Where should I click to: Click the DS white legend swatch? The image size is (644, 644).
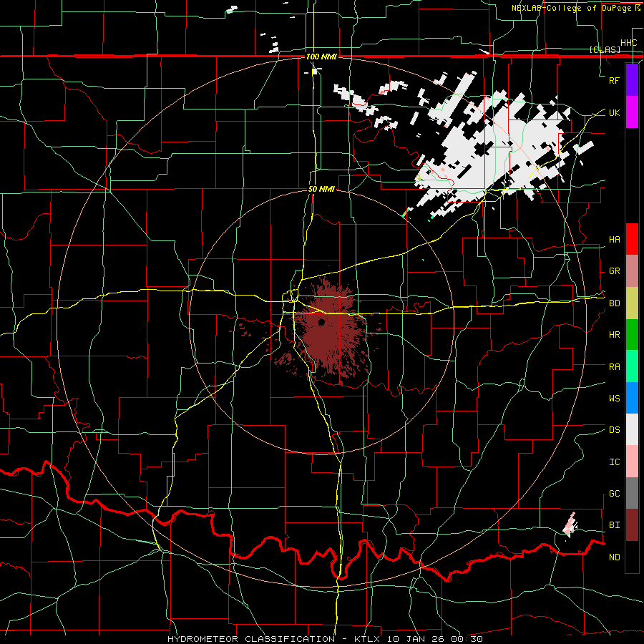pyautogui.click(x=632, y=429)
